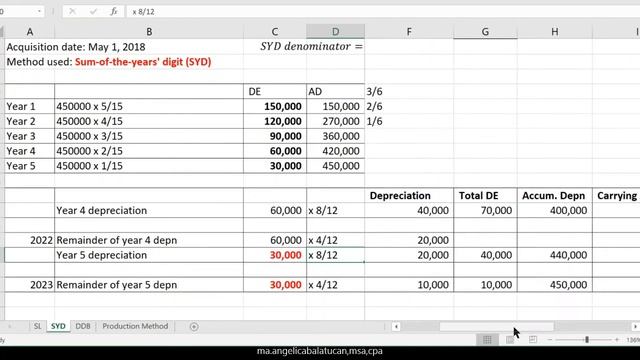Switch to Page Break Preview view

533,340
